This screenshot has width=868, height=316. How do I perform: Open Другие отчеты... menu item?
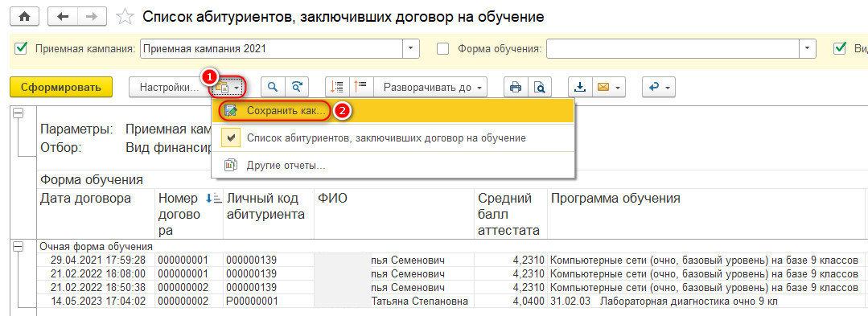(393, 166)
